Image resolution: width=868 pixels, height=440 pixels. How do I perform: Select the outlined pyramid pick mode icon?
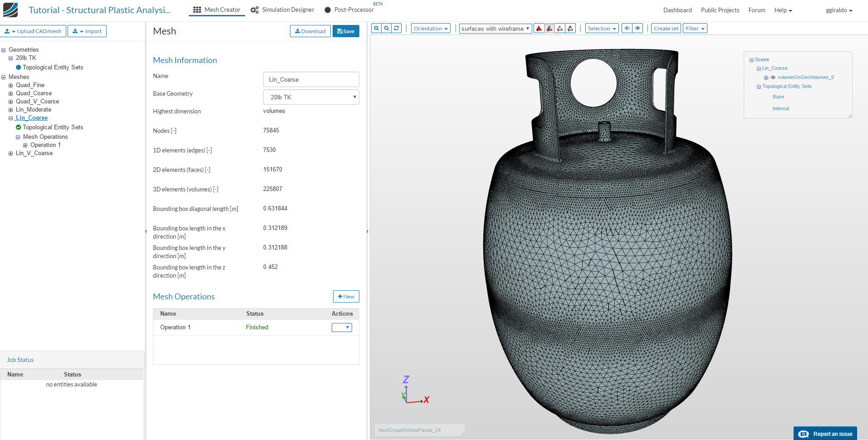pos(560,29)
